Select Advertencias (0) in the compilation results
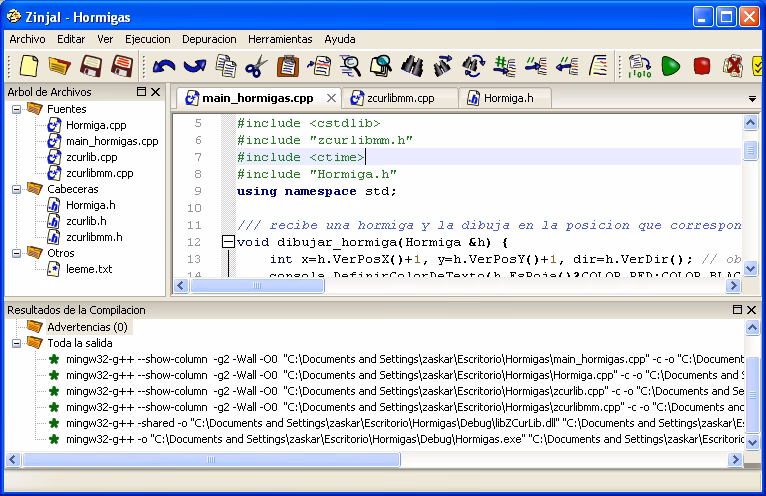Image resolution: width=766 pixels, height=496 pixels. (x=87, y=327)
